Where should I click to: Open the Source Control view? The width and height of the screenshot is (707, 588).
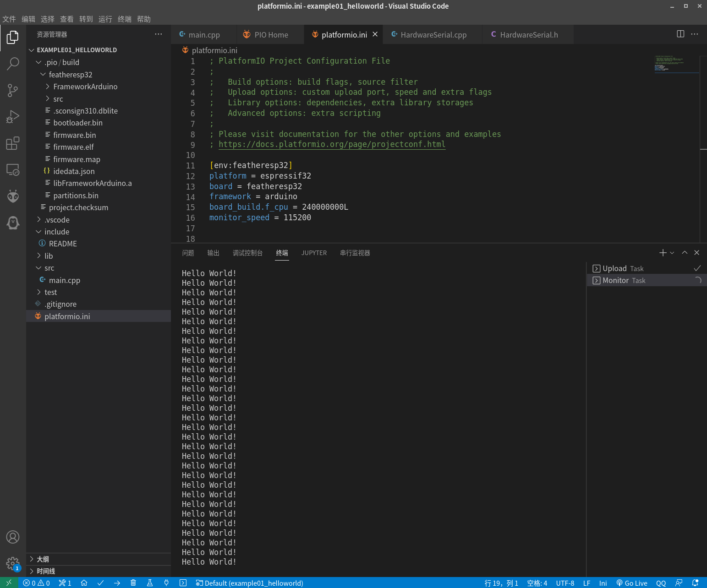point(13,90)
